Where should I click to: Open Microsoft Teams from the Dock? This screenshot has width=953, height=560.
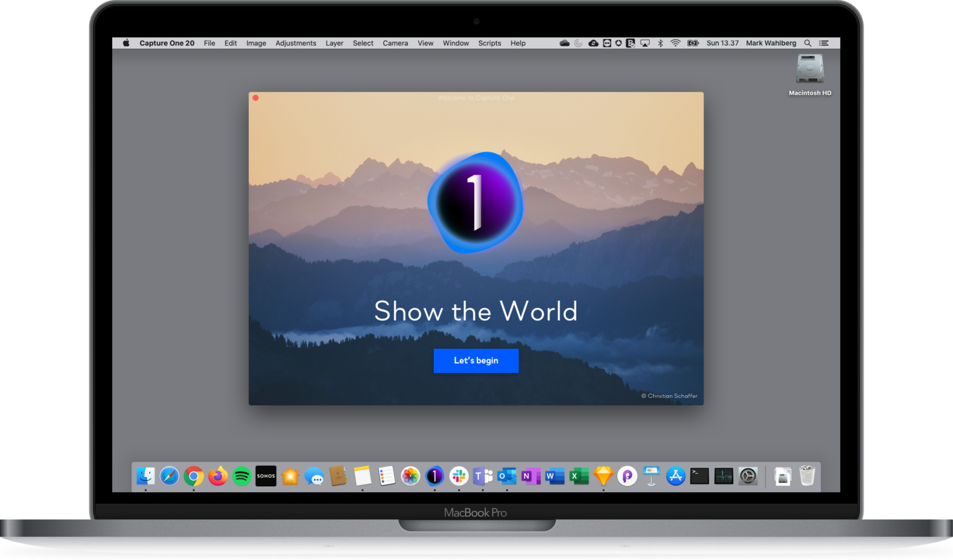[483, 476]
